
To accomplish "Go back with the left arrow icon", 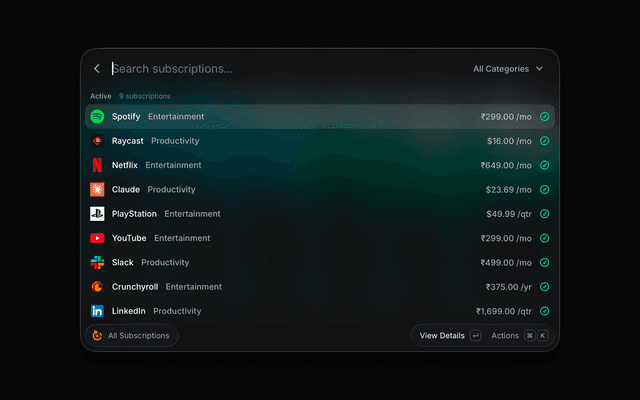I will click(x=97, y=69).
